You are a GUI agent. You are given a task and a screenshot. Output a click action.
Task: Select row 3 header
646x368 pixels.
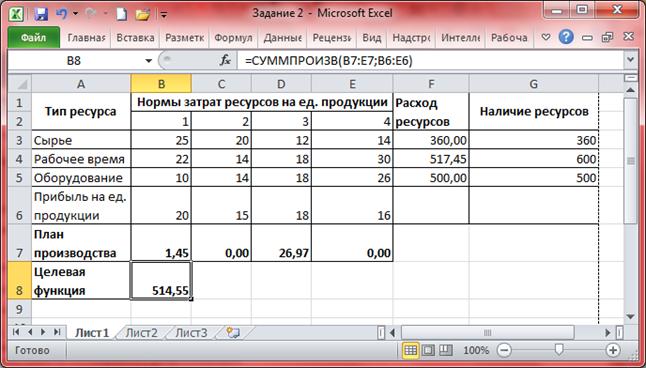pyautogui.click(x=20, y=140)
